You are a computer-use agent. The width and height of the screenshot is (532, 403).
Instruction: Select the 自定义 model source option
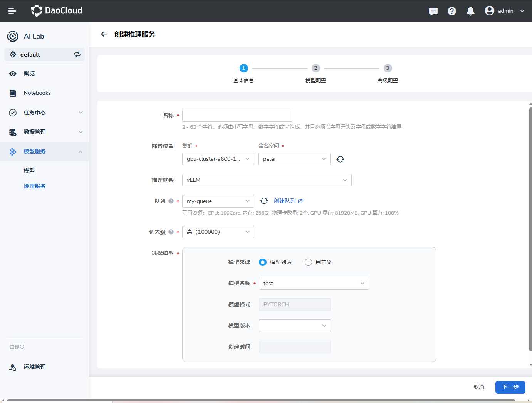point(308,262)
